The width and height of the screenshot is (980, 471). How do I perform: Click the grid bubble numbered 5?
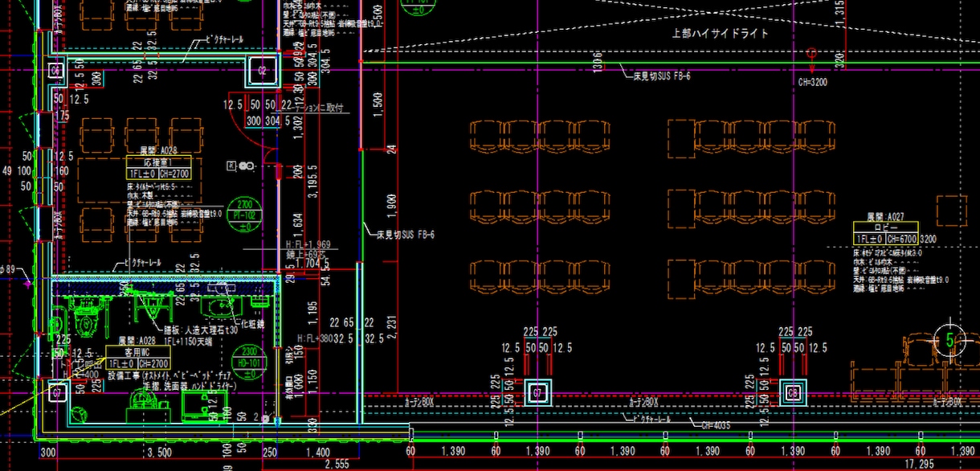951,341
